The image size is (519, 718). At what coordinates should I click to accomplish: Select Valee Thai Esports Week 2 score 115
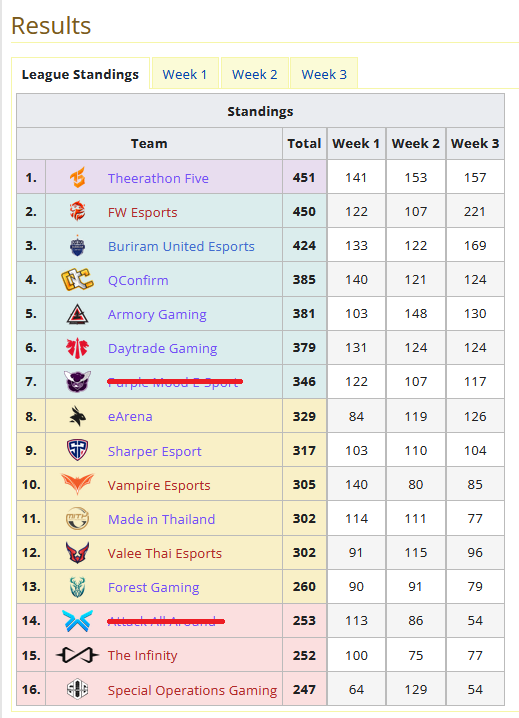415,553
